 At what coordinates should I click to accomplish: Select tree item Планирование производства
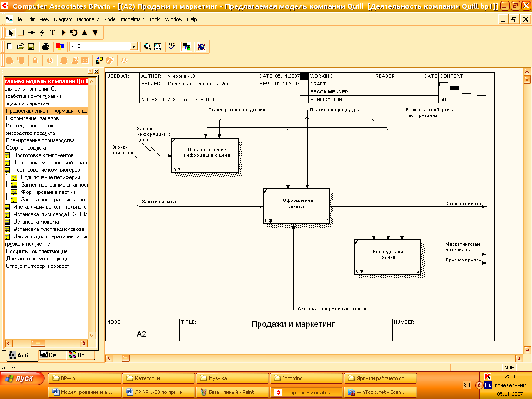[40, 140]
